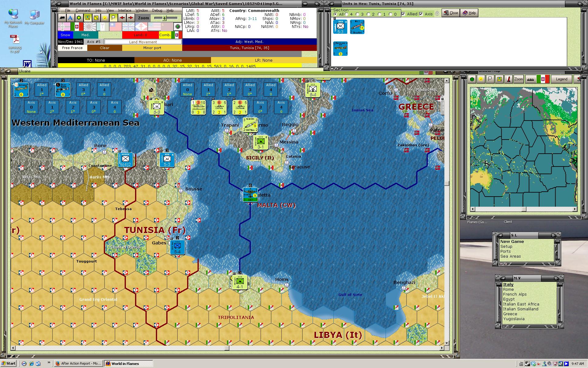Select the Hurricane IIA fighter counter
The height and width of the screenshot is (368, 588).
click(340, 48)
